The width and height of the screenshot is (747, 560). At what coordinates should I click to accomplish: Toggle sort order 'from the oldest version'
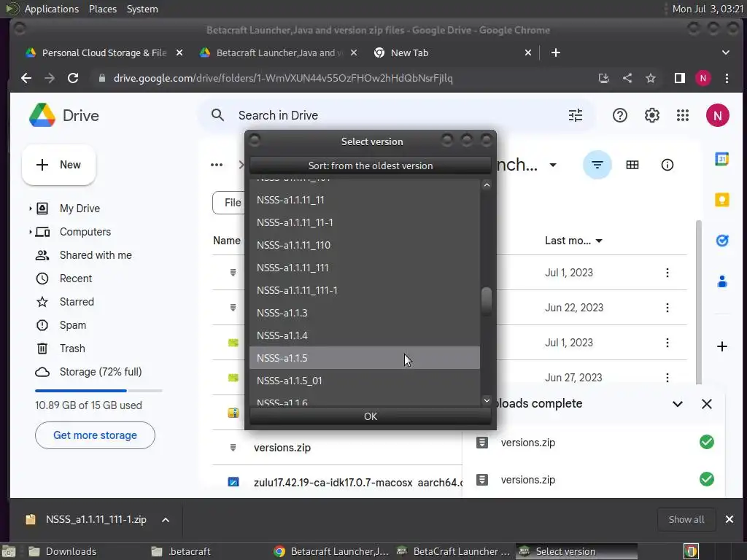(x=370, y=166)
